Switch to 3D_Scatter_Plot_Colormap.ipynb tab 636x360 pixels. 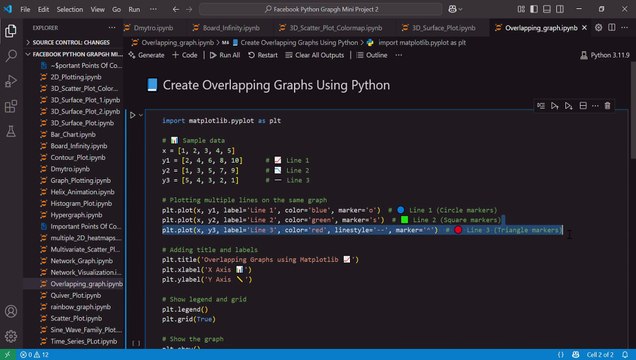(x=335, y=28)
